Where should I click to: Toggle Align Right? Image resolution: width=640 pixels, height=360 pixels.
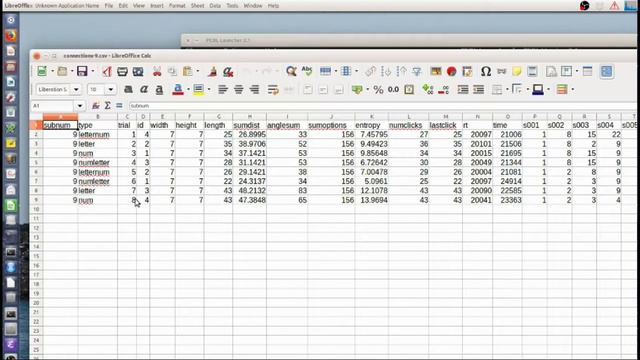point(254,89)
